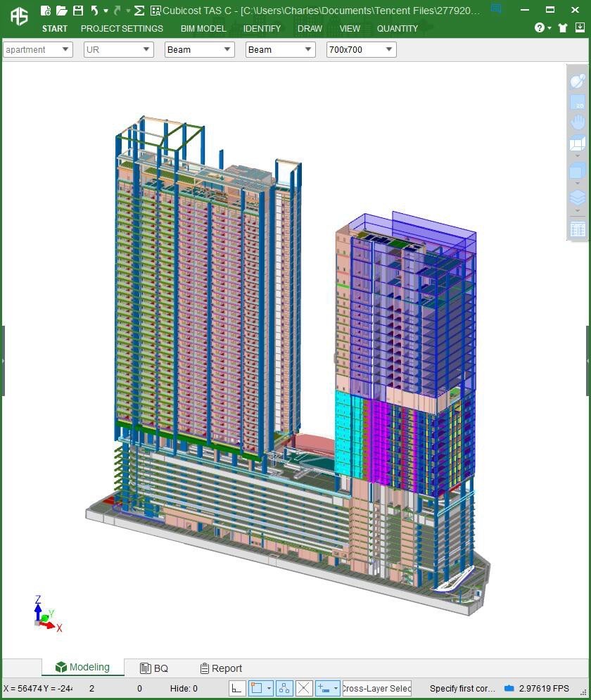
Task: Open the UR floor dropdown
Action: 118,50
